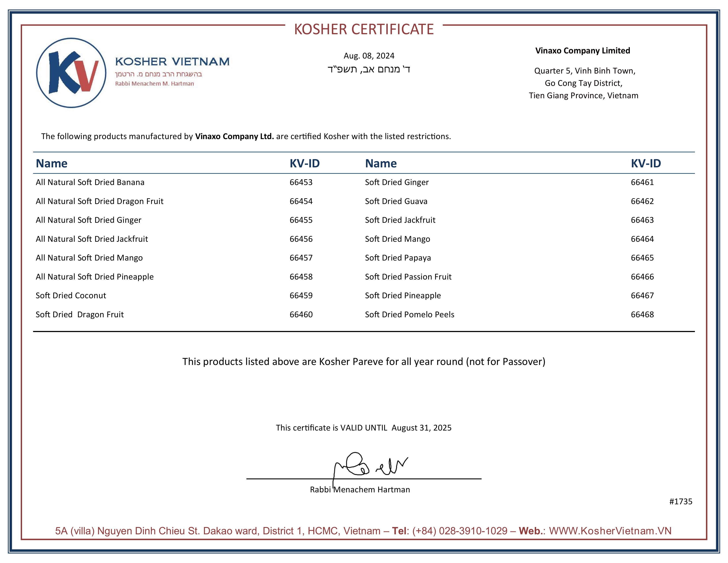The image size is (728, 563).
Task: Open the WWW.KosherVietnam.VN web address
Action: (x=610, y=531)
